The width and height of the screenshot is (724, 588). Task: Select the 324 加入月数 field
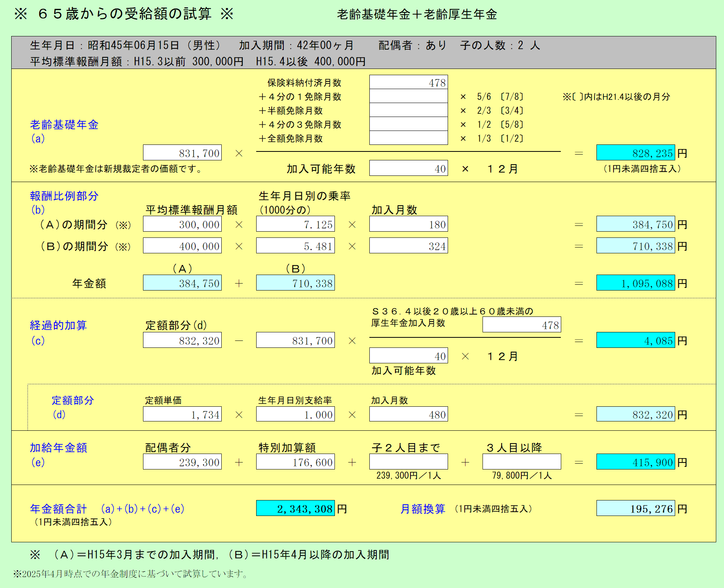409,246
